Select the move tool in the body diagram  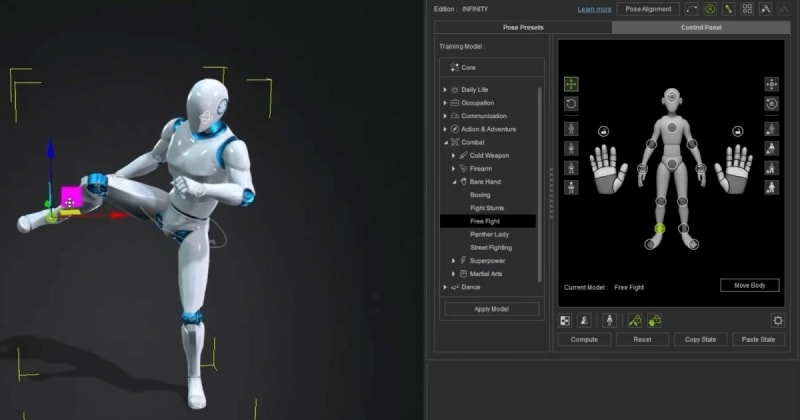click(x=571, y=85)
